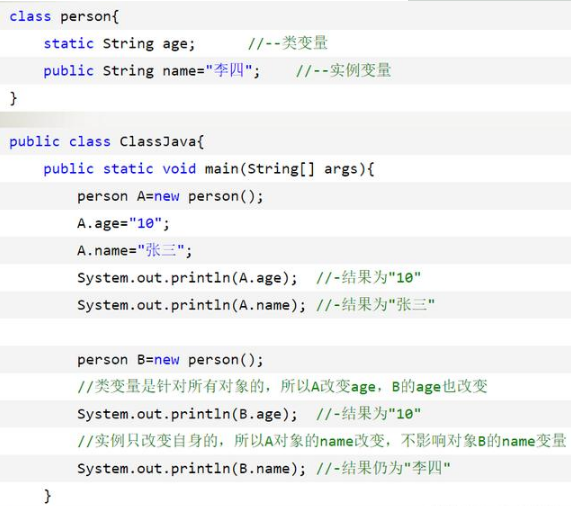
Task: Click the '//--类变量' comment
Action: 288,43
